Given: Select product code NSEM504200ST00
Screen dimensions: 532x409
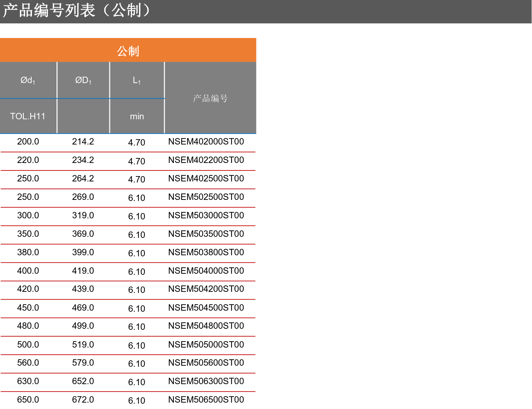Looking at the screenshot, I should (x=206, y=289).
